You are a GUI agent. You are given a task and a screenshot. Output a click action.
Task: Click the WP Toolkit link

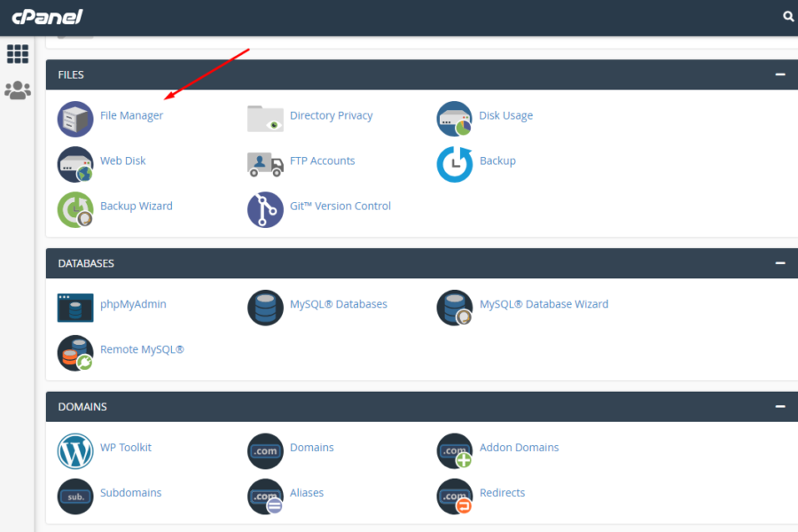126,448
